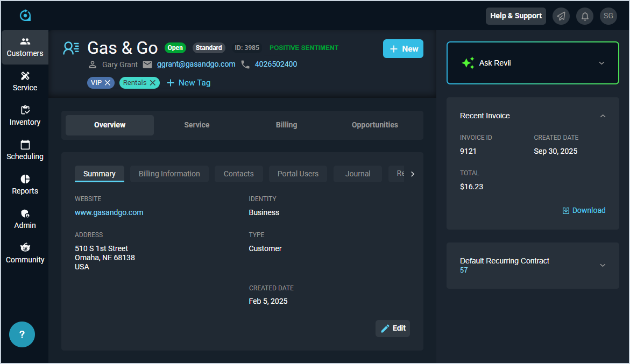
Task: Click the Help & Support button
Action: pyautogui.click(x=516, y=16)
